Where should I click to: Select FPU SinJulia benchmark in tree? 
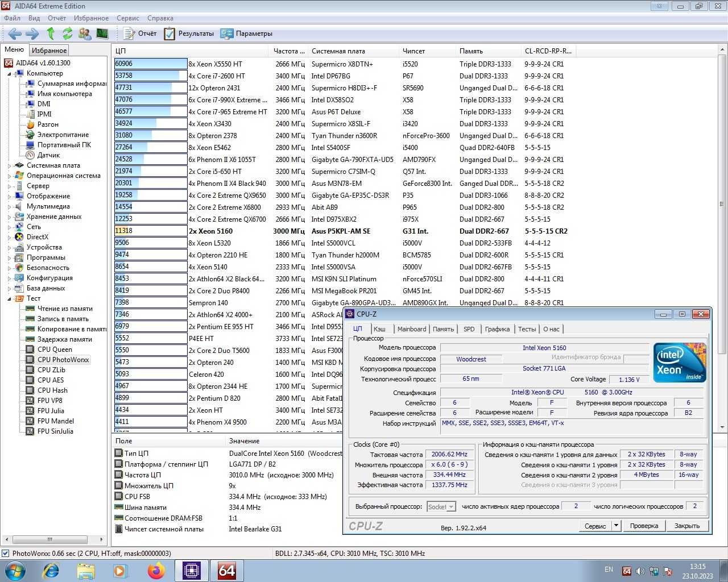coord(55,431)
